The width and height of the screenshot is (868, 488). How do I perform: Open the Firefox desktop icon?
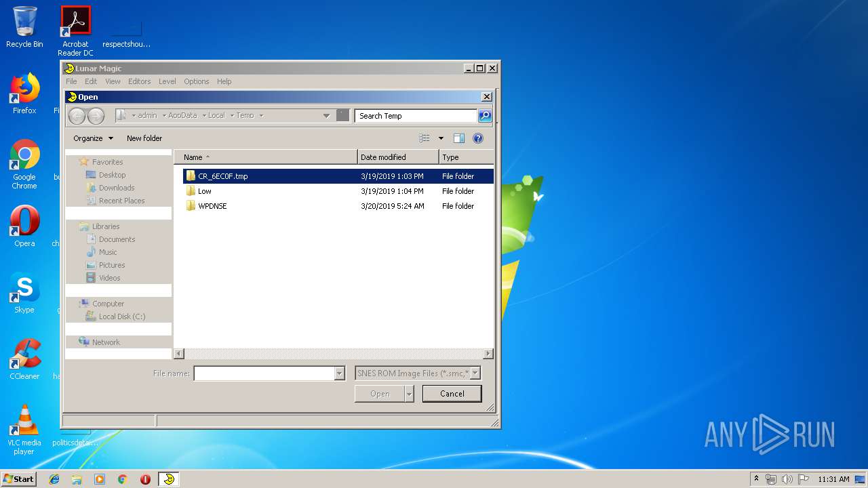coord(24,94)
